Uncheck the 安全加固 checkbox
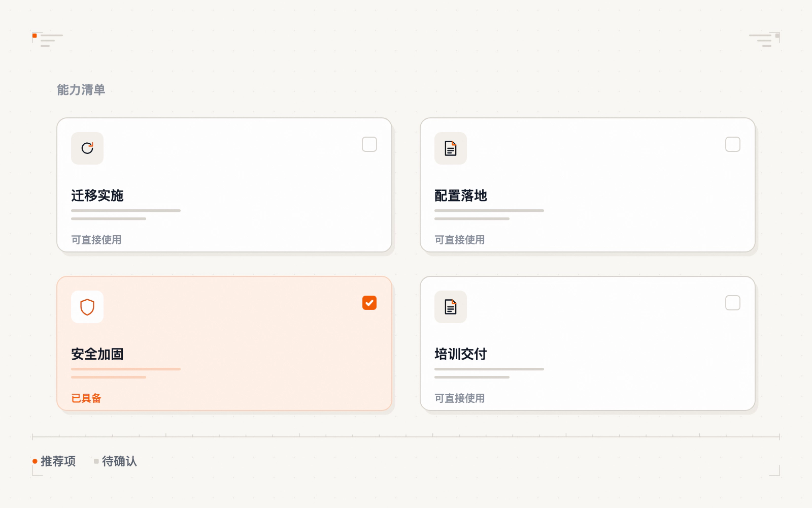This screenshot has height=508, width=812. [x=369, y=303]
